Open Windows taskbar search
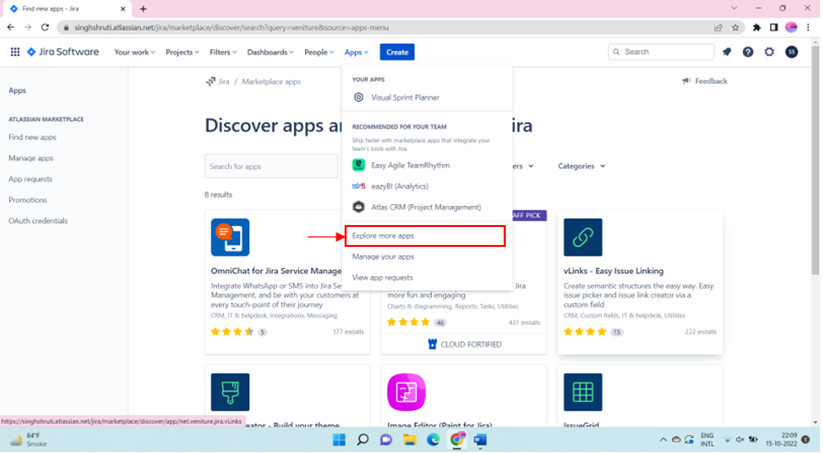The width and height of the screenshot is (823, 453). point(363,440)
